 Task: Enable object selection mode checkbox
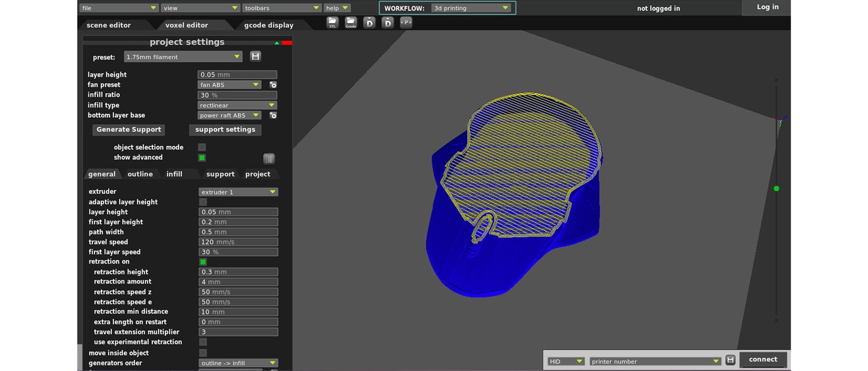click(202, 147)
